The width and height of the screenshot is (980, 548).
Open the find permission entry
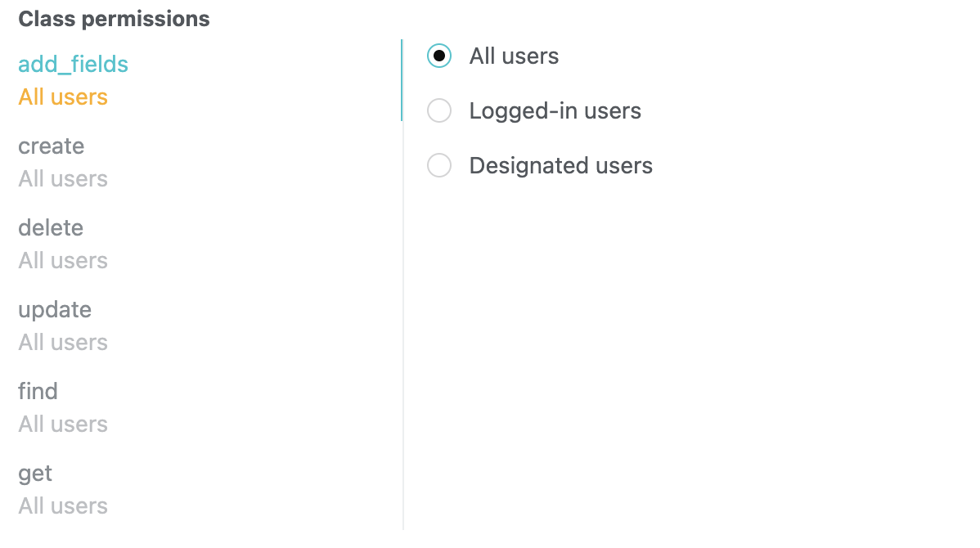(38, 391)
